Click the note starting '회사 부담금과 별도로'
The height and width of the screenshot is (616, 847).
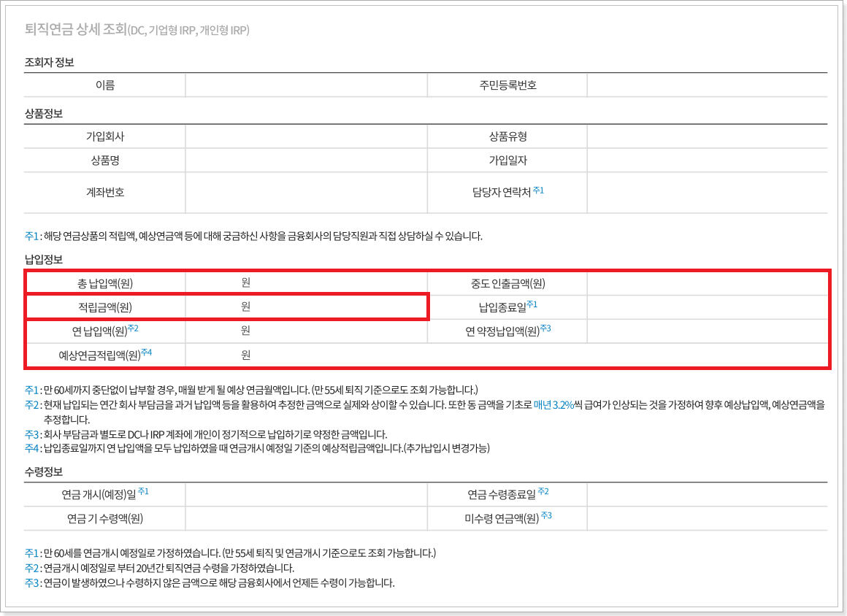[x=215, y=434]
